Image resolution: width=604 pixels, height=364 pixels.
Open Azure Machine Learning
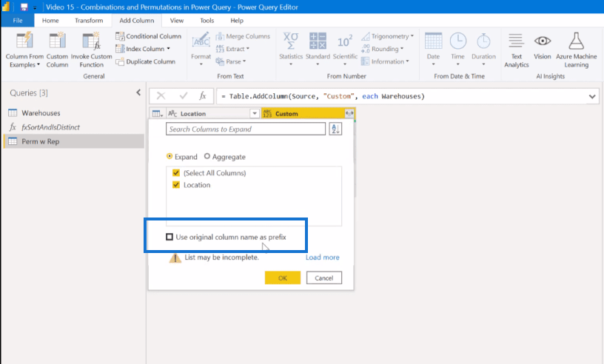577,50
